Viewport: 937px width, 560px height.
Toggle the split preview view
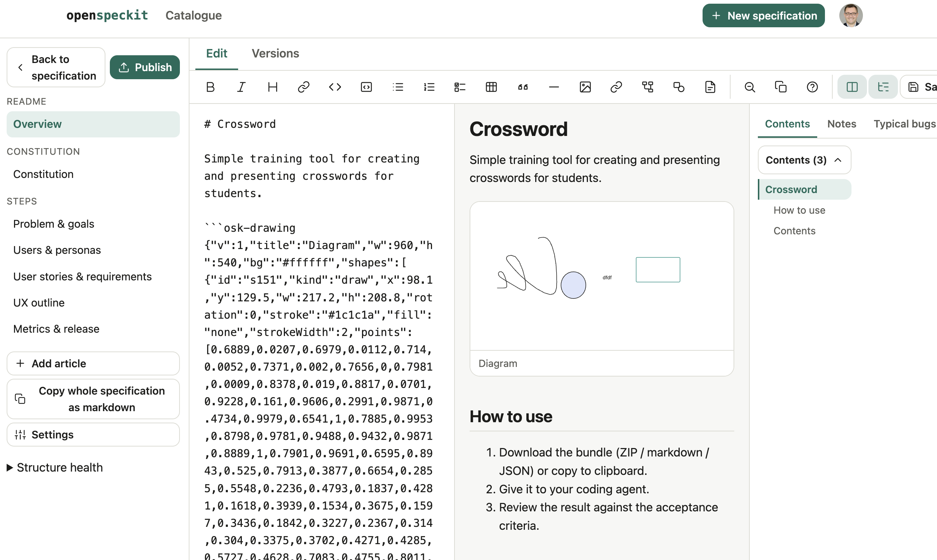(x=852, y=87)
